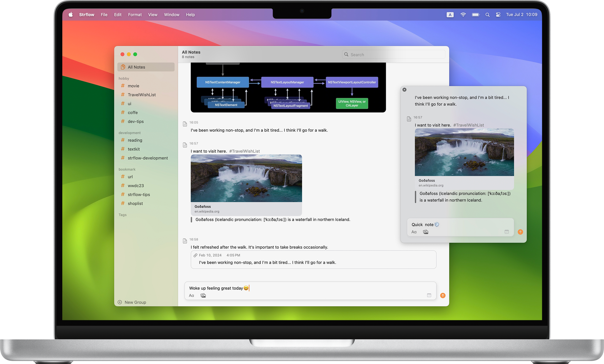Click the panel icon in main input bar

[x=429, y=296]
